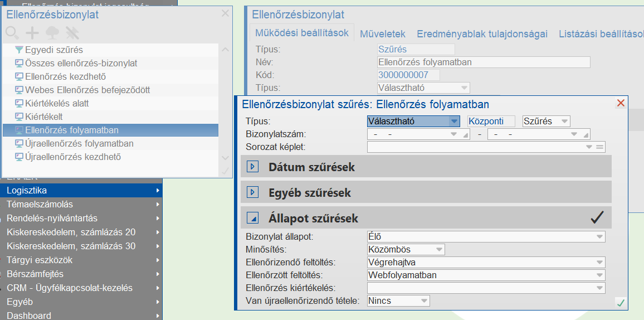Collapse Állapot szűrések section

[x=252, y=218]
